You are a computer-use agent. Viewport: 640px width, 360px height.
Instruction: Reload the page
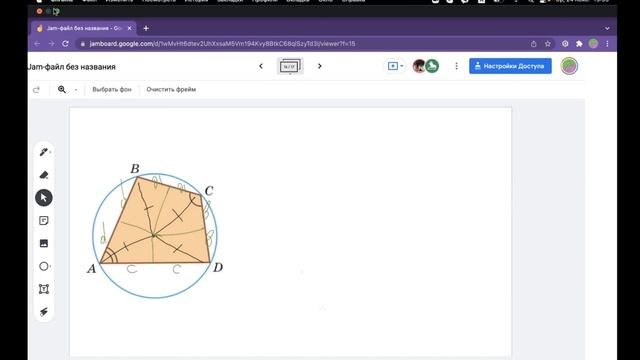tap(65, 44)
